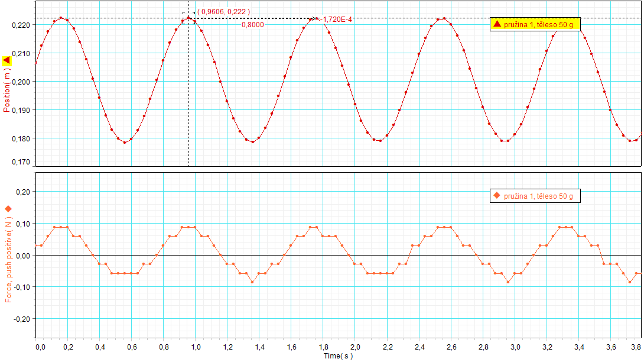Click the '0,190' tick on the position axis
644x362 pixels.
(21, 110)
